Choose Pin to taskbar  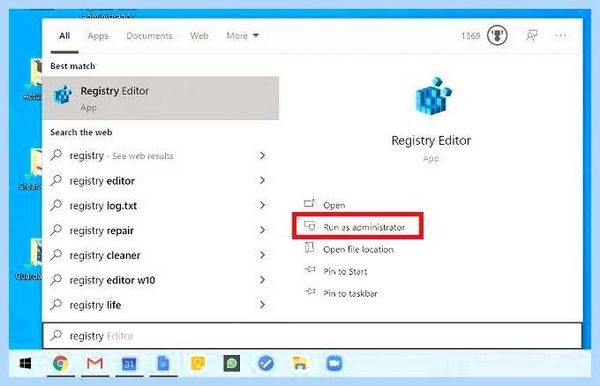tap(351, 293)
